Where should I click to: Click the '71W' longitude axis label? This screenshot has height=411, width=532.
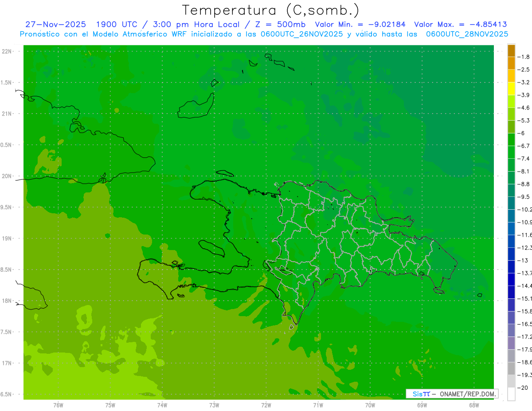point(318,405)
